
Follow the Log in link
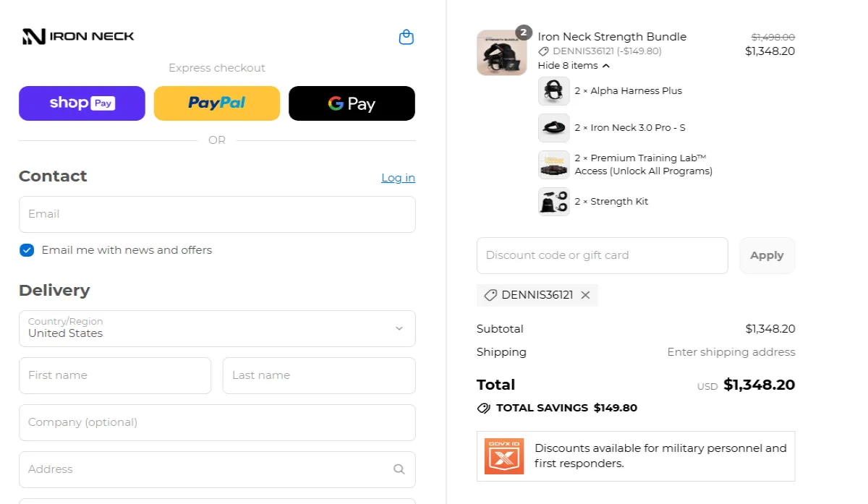tap(398, 178)
